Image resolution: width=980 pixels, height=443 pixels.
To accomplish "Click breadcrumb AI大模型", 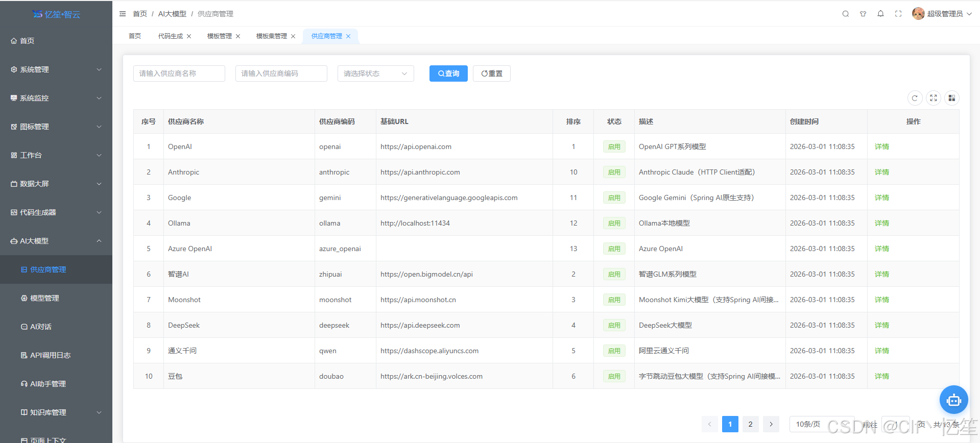I will [x=172, y=14].
